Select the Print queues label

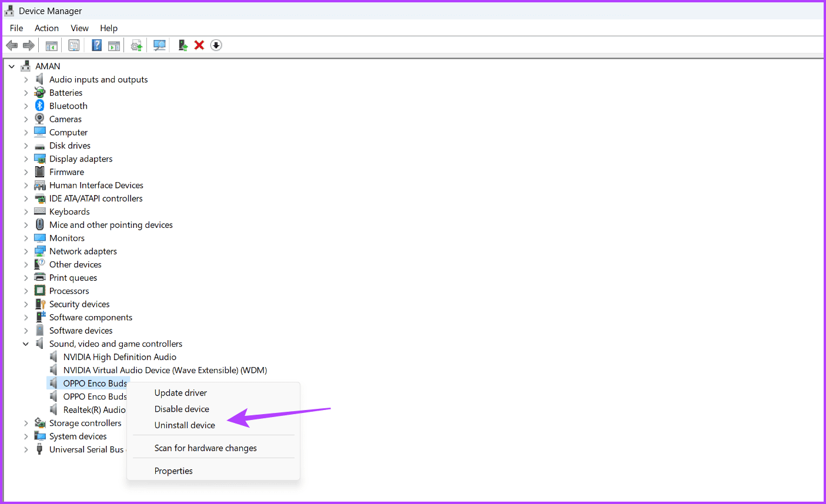pos(73,277)
